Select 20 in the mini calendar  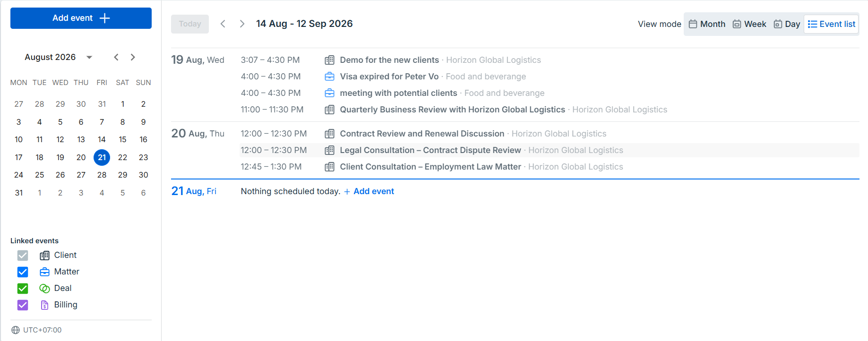(x=81, y=157)
